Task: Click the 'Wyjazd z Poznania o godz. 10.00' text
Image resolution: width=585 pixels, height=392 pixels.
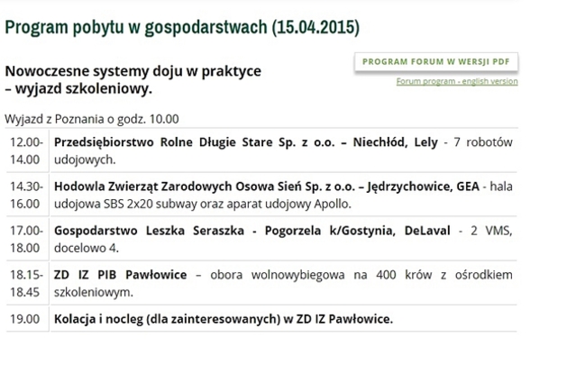Action: point(91,118)
